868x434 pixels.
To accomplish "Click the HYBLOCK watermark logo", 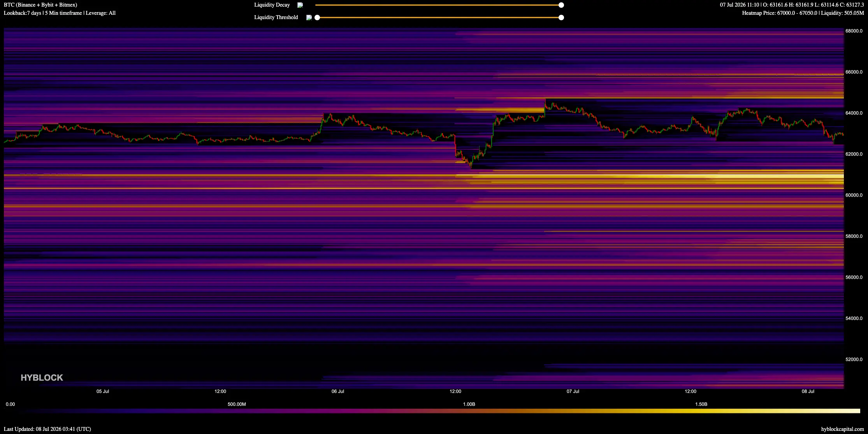I will click(42, 378).
